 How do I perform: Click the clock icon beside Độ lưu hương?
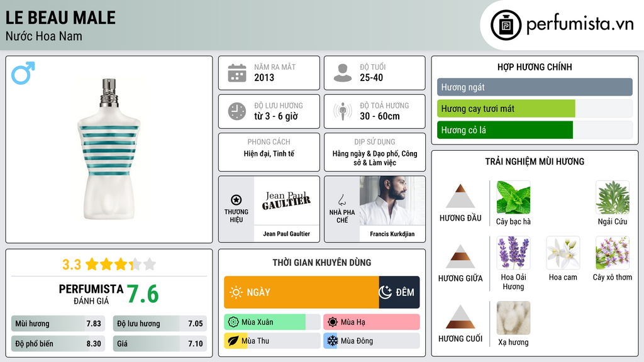[237, 111]
